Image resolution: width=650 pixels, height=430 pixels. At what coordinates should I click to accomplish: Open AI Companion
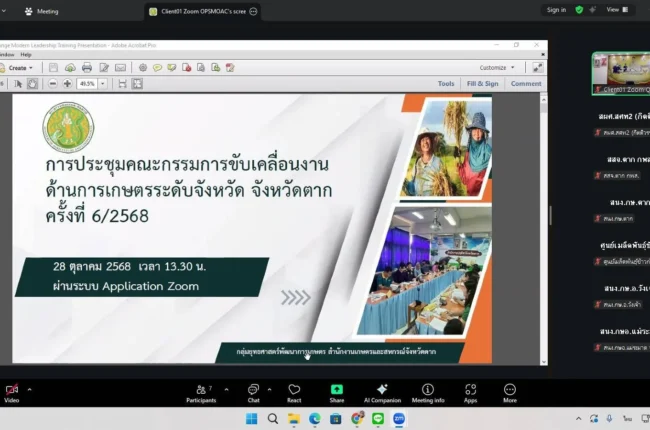click(382, 391)
